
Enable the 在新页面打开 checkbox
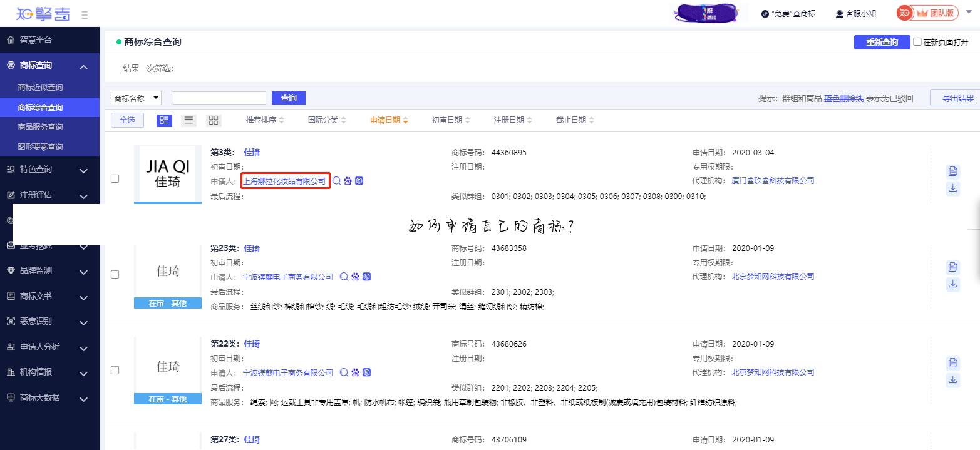click(917, 42)
